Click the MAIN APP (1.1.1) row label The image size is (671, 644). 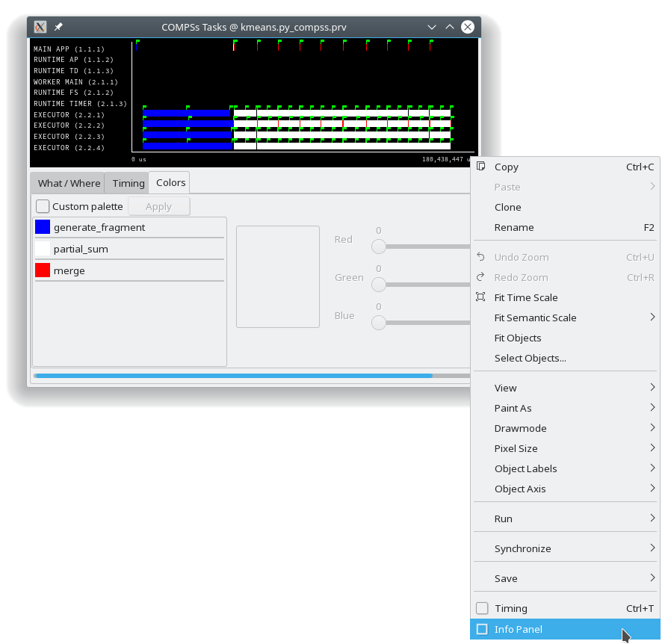click(x=69, y=49)
